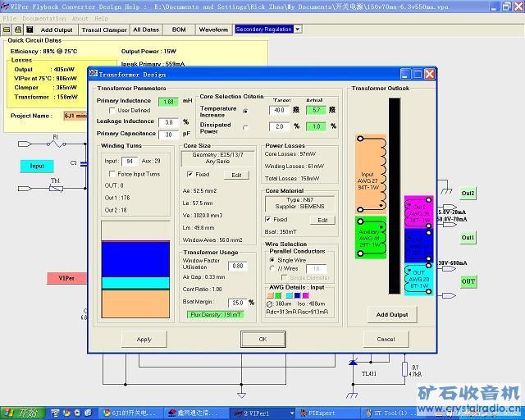The image size is (525, 420).
Task: Select the Dissipated Power radio button
Action: click(x=245, y=127)
